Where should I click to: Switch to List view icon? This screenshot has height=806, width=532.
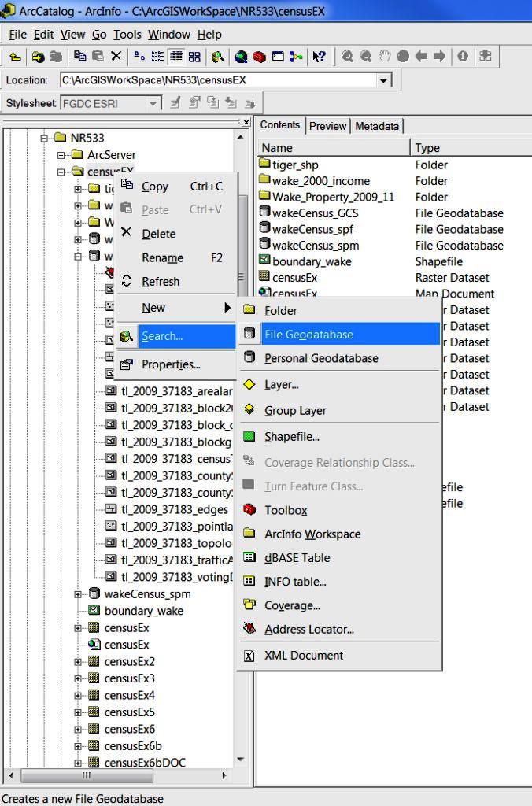(157, 56)
